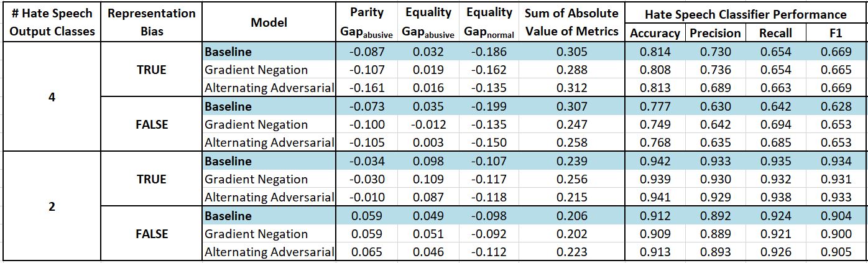Select the output classes cell labeled 4

[x=52, y=98]
